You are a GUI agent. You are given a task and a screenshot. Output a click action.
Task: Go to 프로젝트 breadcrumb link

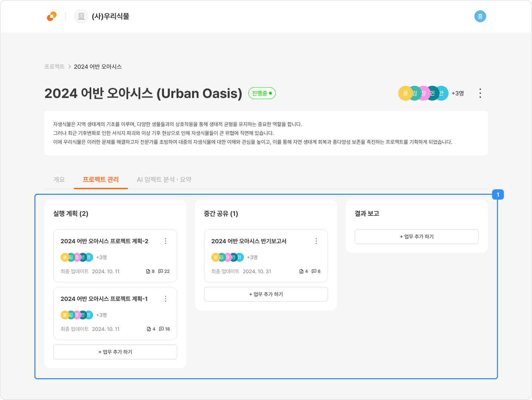tap(54, 67)
